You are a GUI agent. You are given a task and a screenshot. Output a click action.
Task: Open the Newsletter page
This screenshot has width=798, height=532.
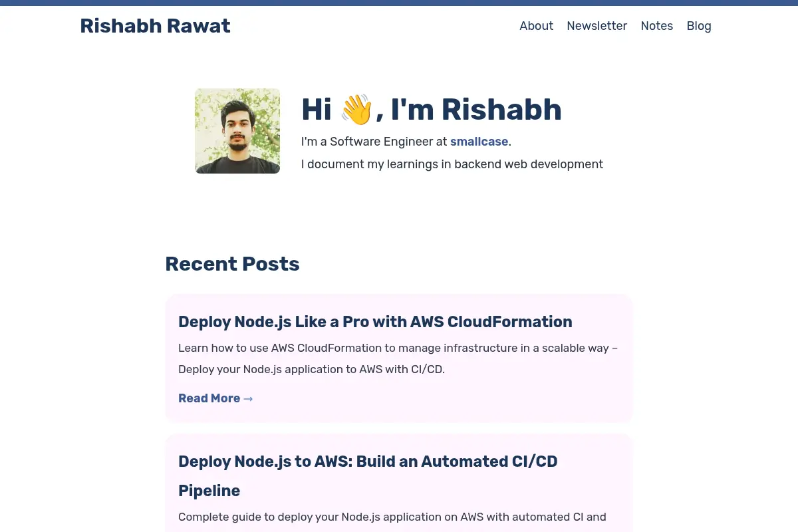point(597,26)
